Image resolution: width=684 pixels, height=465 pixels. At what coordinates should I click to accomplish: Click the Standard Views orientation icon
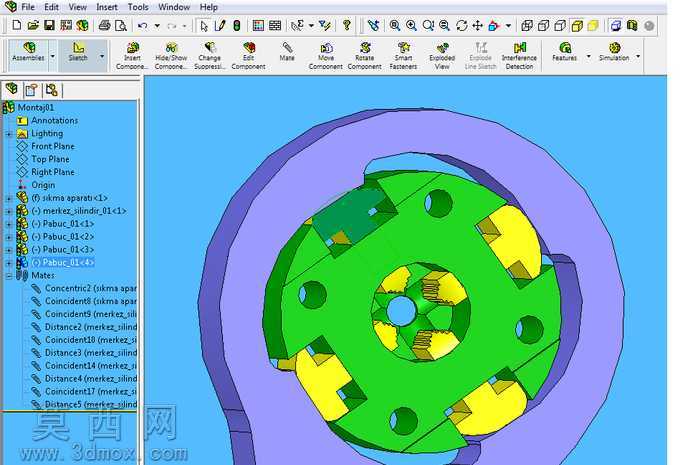click(x=494, y=26)
